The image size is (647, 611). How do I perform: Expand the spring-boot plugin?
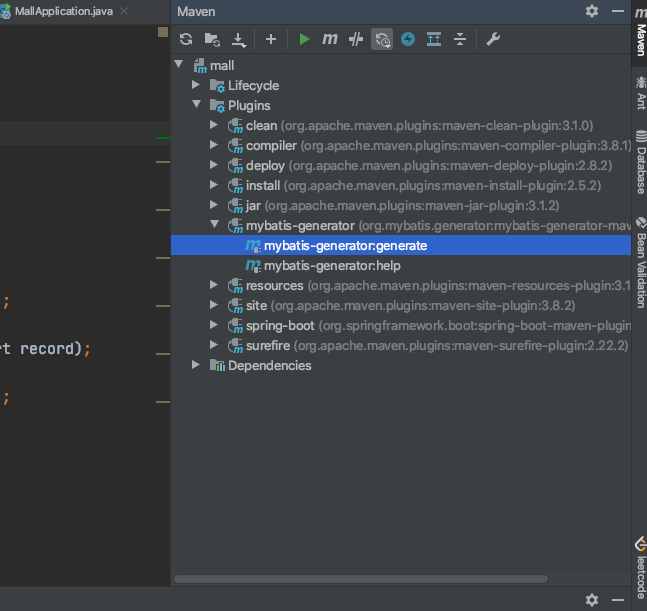(214, 325)
